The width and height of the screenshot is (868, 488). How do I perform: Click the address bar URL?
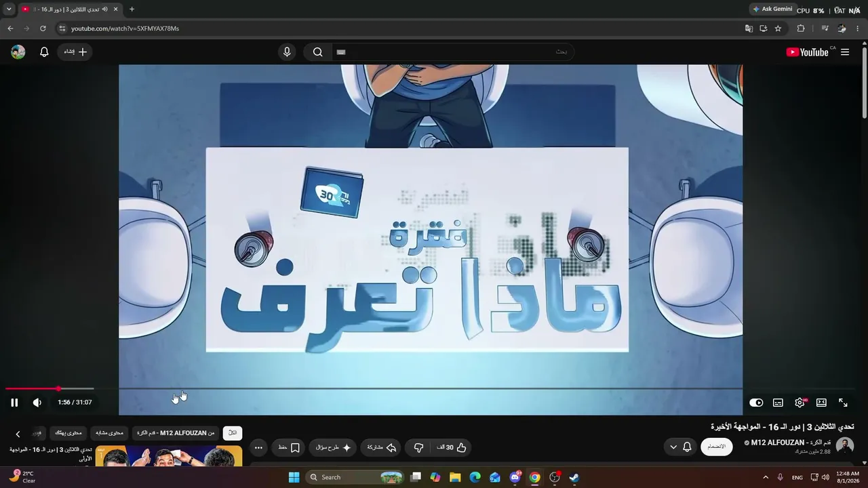point(125,28)
